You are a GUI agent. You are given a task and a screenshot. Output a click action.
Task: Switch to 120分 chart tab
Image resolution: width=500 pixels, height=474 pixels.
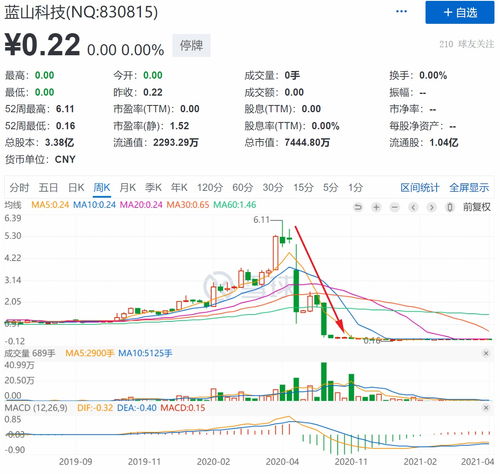(210, 188)
